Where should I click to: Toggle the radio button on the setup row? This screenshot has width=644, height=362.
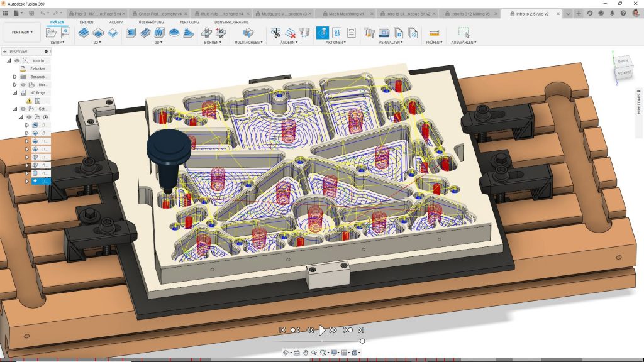[x=45, y=117]
